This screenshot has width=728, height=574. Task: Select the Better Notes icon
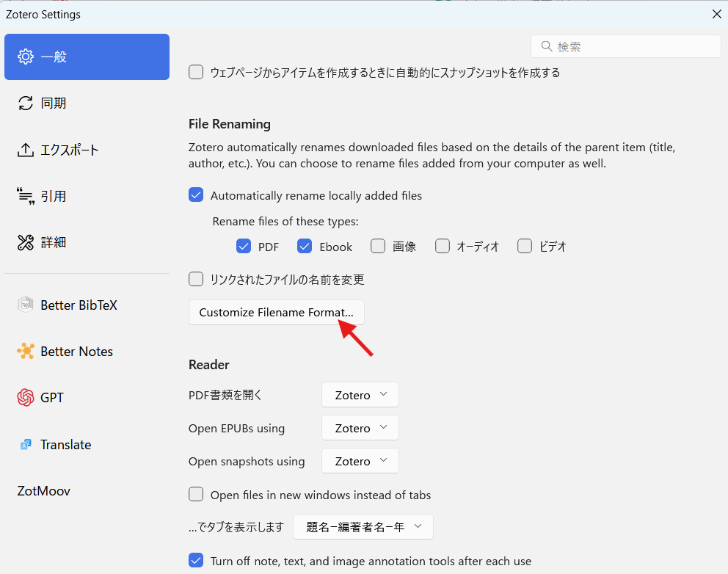coord(26,352)
